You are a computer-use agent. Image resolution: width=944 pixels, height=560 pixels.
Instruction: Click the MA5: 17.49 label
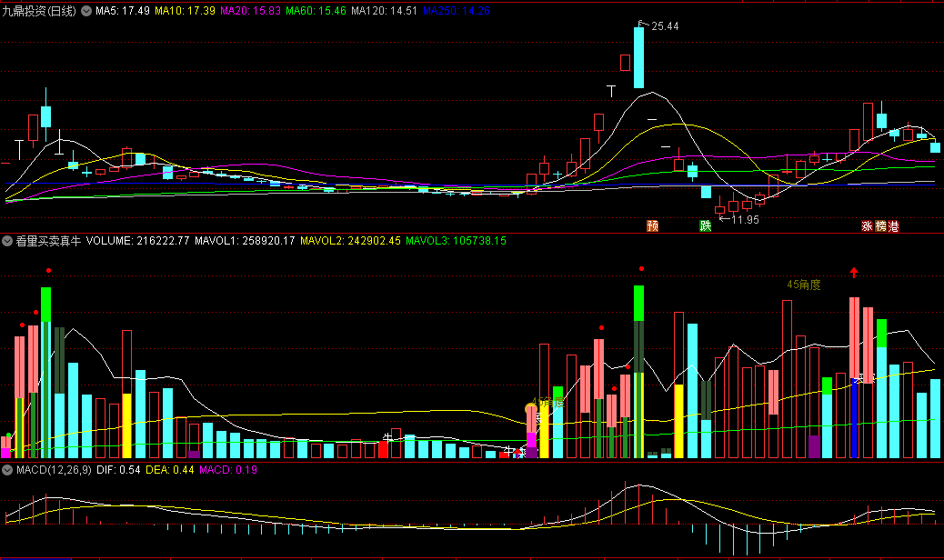point(123,11)
